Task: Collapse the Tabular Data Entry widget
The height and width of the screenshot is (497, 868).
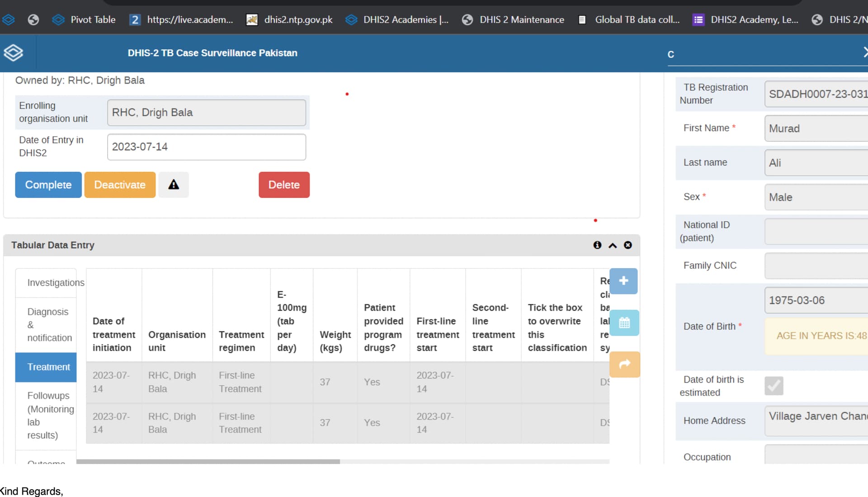Action: click(613, 245)
